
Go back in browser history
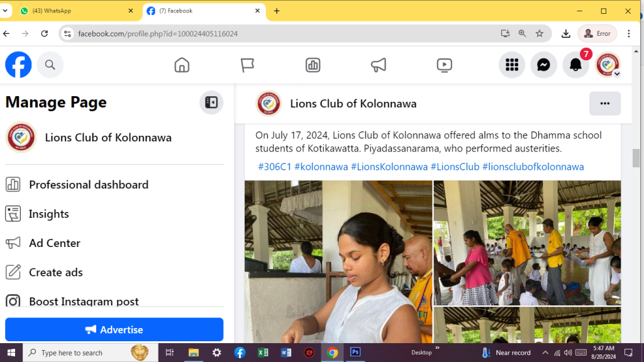(6, 34)
